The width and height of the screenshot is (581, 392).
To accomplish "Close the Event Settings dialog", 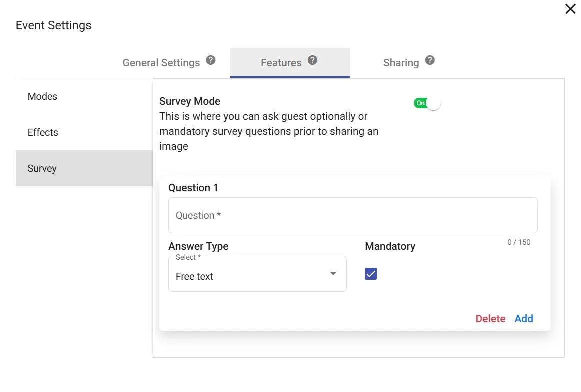I will tap(570, 9).
